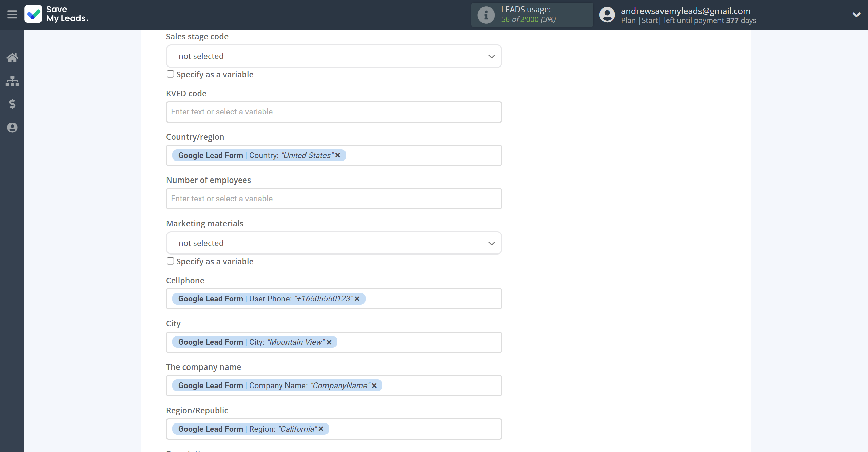Click the '56 of 2'000 (3%)' usage text
The image size is (868, 452).
click(x=528, y=20)
